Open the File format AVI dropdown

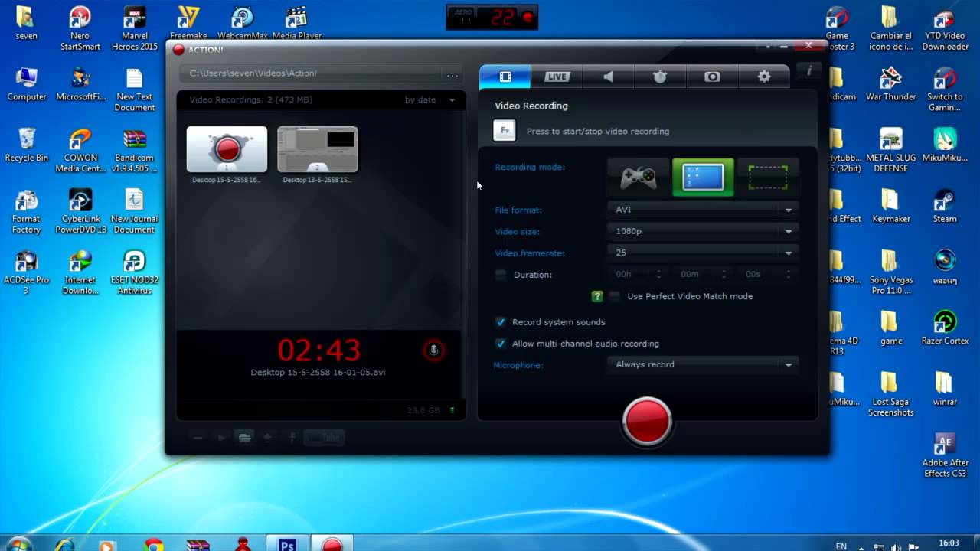(x=703, y=209)
